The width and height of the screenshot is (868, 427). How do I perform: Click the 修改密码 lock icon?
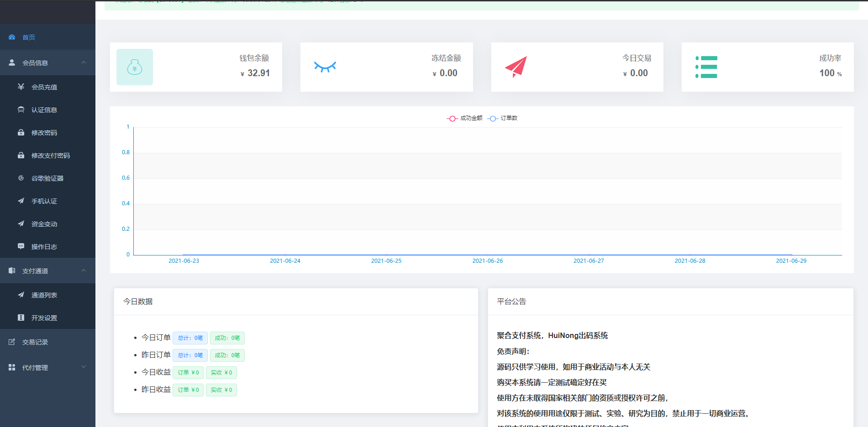(21, 132)
